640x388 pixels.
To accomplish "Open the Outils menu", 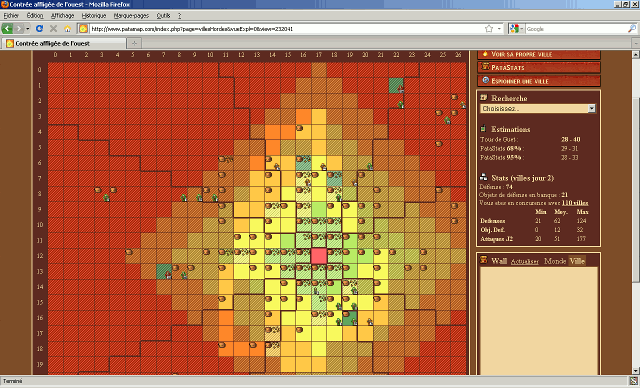I will click(x=163, y=16).
